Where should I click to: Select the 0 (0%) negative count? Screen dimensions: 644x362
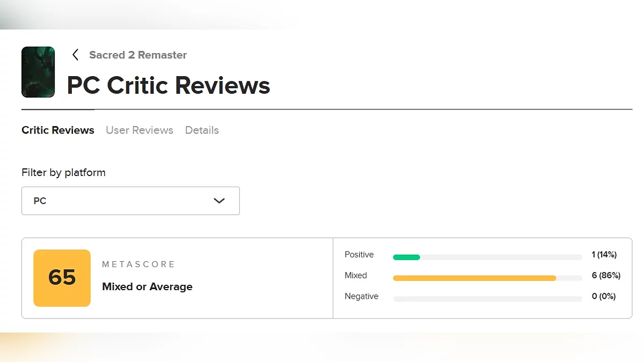604,297
